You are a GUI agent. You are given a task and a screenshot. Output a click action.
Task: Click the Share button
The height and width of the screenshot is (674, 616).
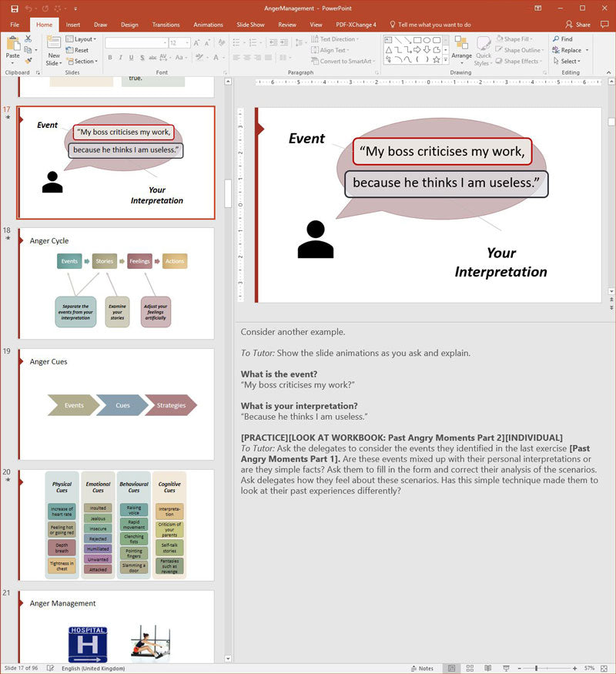(577, 25)
